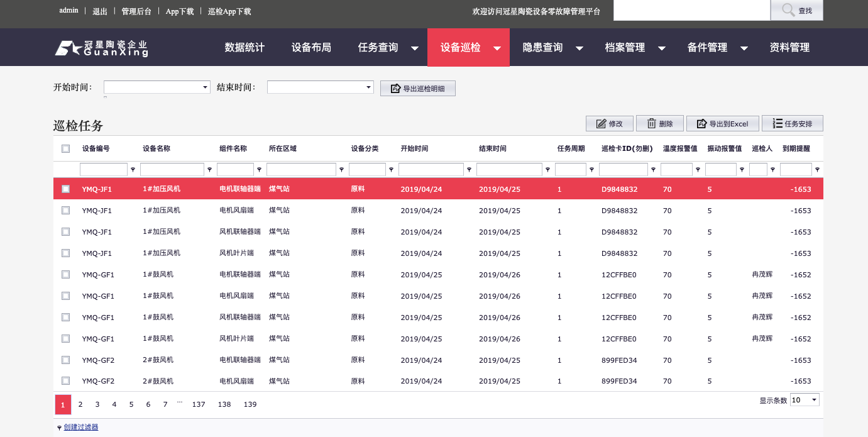The image size is (868, 437).
Task: Click filter icon for 所在区域 column
Action: 341,170
